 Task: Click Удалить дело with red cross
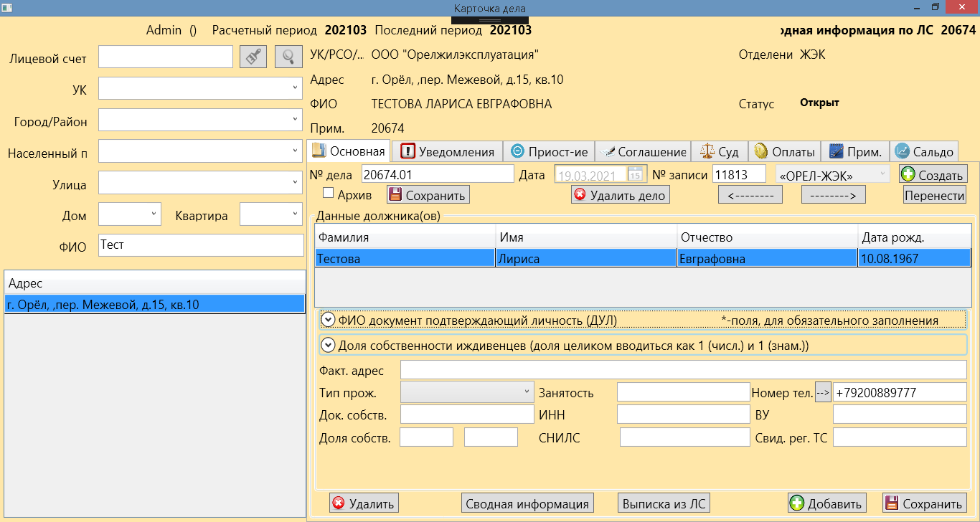(x=621, y=195)
